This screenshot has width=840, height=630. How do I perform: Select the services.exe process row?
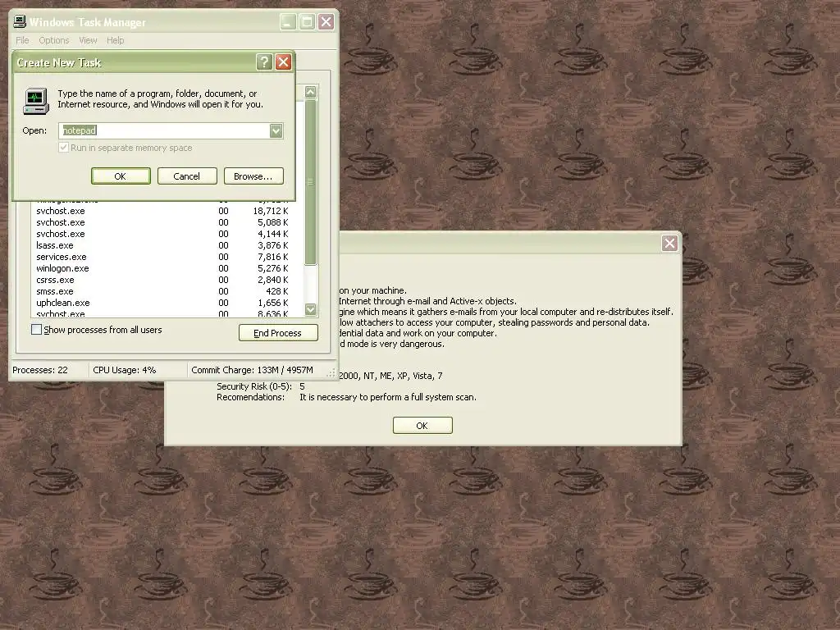click(167, 257)
